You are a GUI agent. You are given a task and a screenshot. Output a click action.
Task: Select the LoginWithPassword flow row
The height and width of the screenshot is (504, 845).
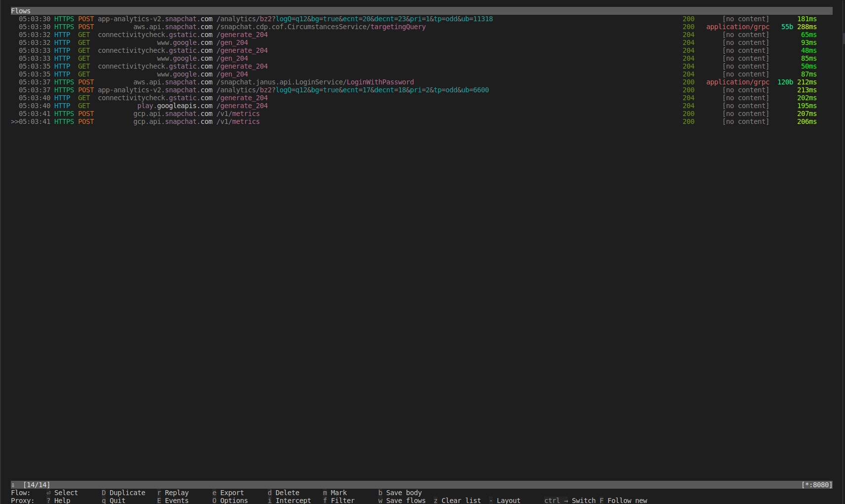point(380,82)
